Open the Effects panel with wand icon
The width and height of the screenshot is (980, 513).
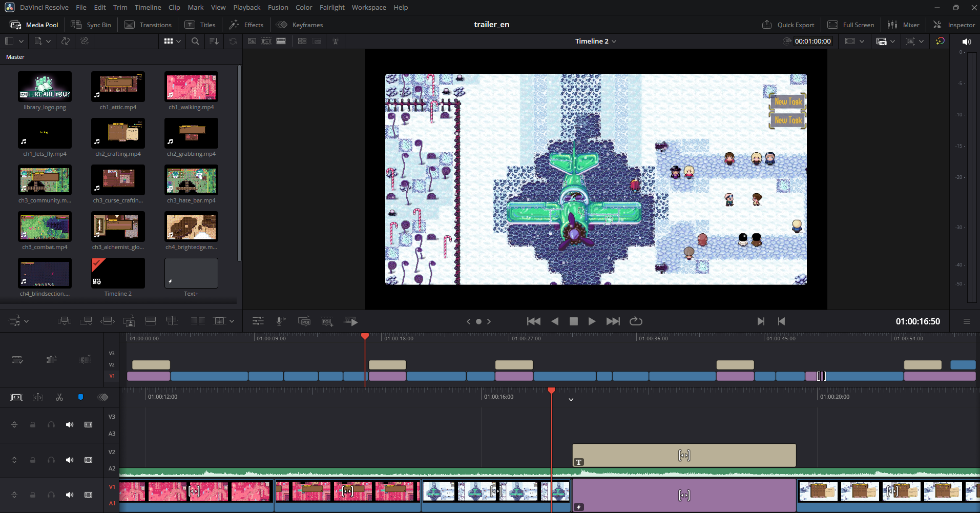pyautogui.click(x=246, y=25)
